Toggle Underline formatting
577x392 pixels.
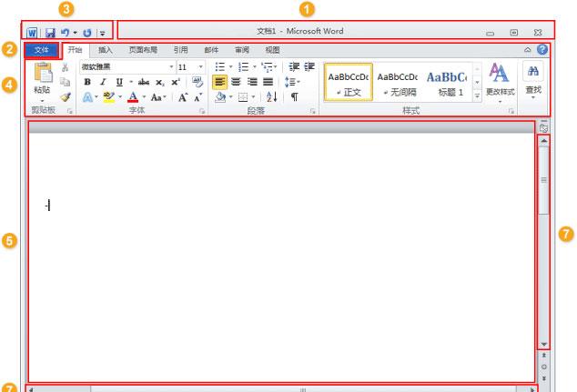(119, 82)
